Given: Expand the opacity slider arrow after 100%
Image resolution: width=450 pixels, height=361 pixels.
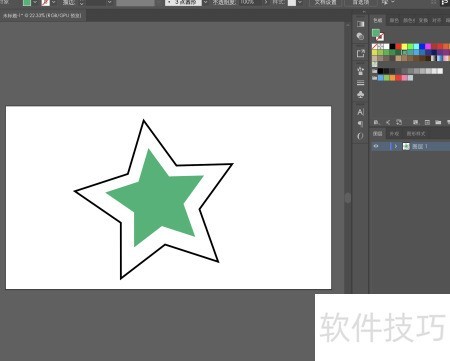Looking at the screenshot, I should tap(266, 3).
